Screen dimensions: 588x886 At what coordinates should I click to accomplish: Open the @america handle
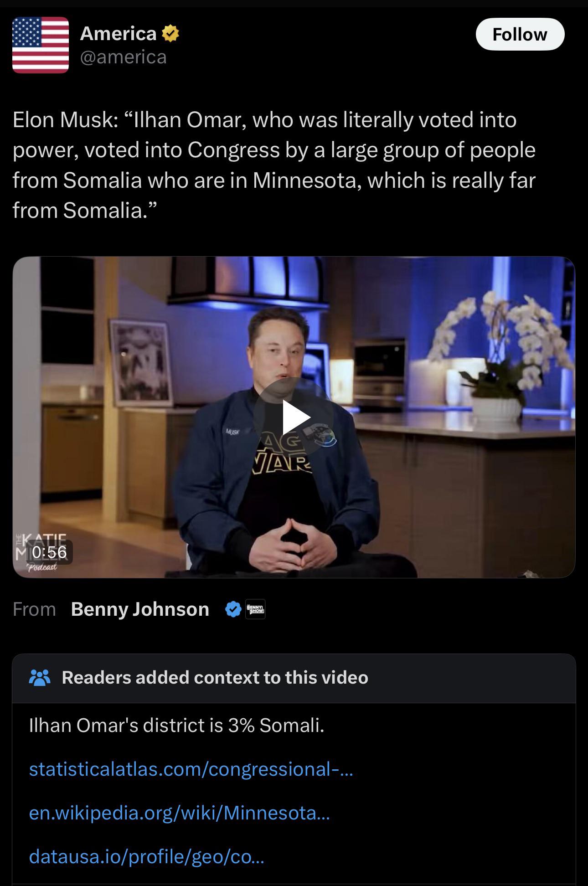tap(124, 57)
